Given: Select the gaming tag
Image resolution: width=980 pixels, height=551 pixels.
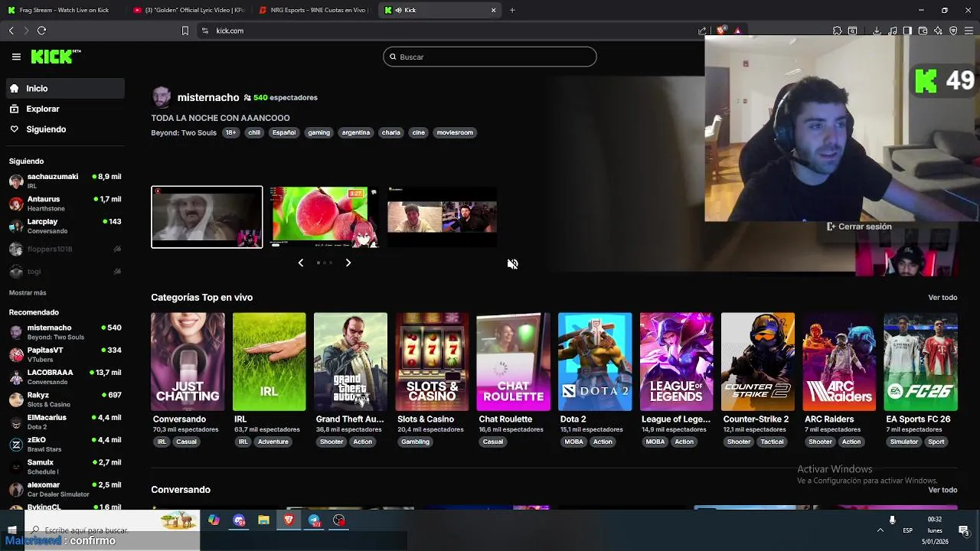Looking at the screenshot, I should pos(318,132).
